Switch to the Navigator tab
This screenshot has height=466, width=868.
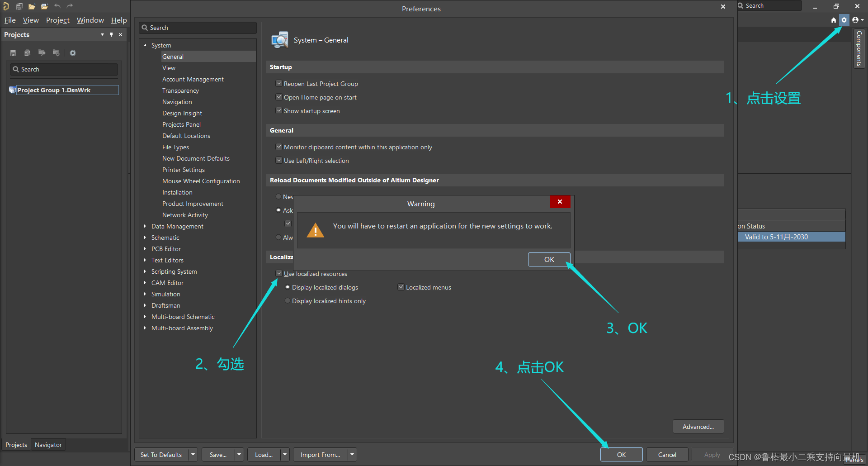point(48,445)
